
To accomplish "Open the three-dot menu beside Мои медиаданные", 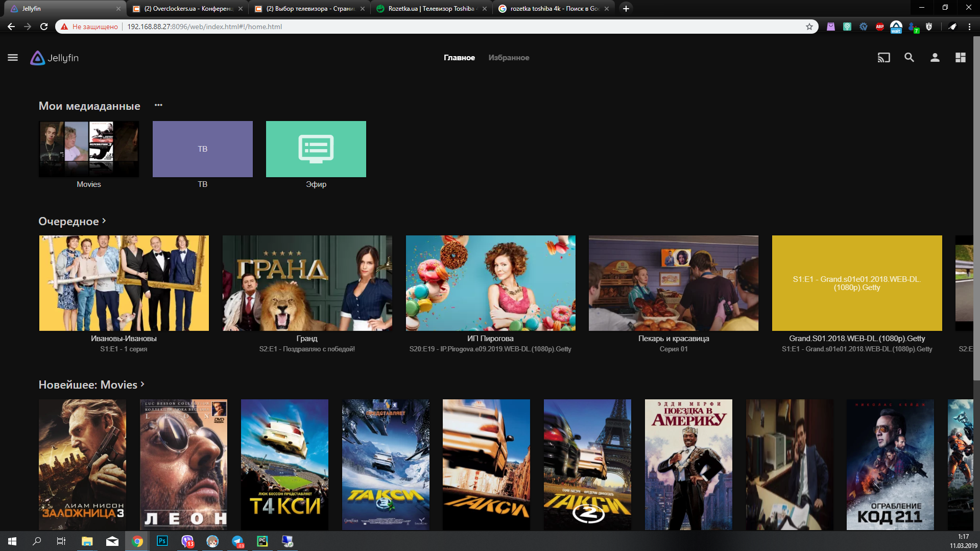I will pyautogui.click(x=158, y=105).
